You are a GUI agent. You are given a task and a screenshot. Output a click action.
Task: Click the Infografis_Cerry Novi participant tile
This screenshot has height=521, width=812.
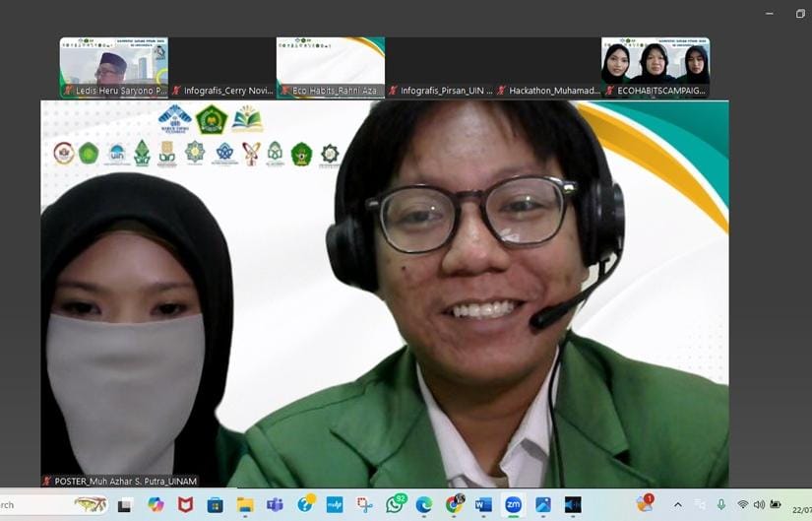[x=221, y=67]
